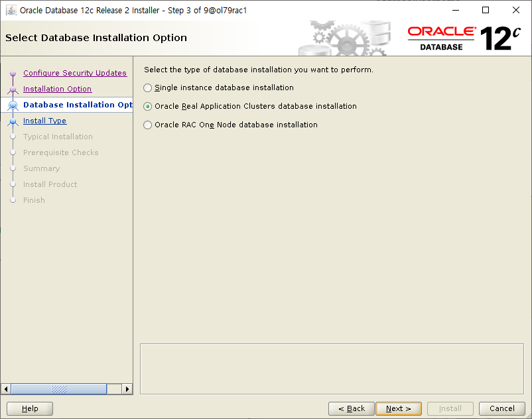
Task: Click Typical Installation step text
Action: (x=58, y=137)
